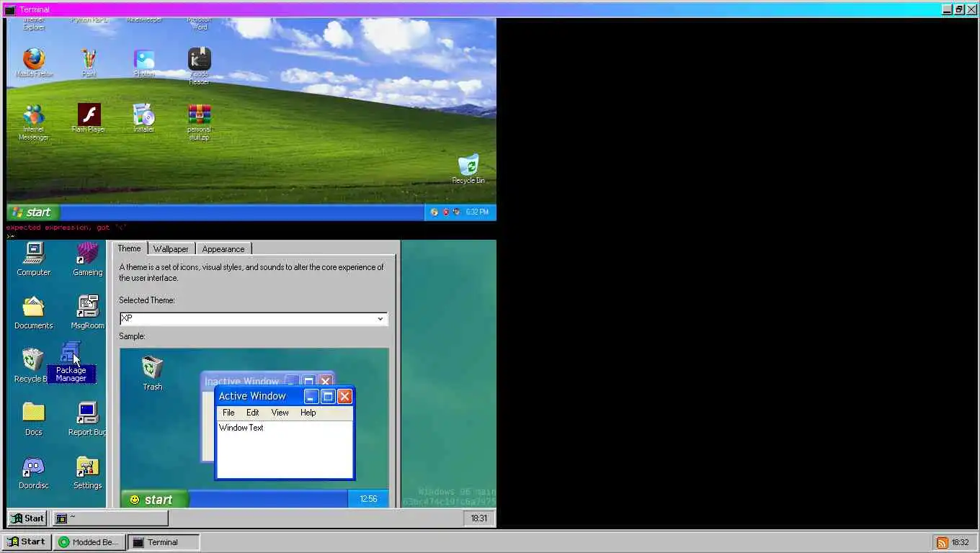Click the 18:32 system clock
The height and width of the screenshot is (553, 980).
(x=960, y=542)
